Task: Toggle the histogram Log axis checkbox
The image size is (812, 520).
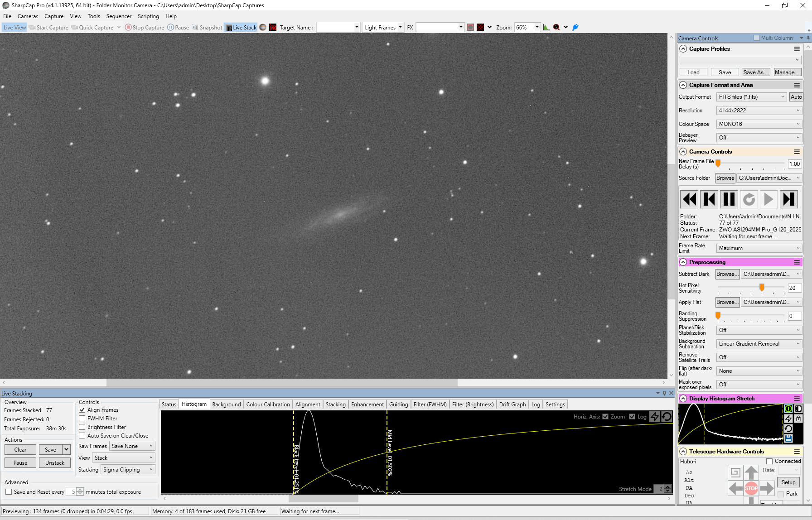Action: (x=632, y=417)
